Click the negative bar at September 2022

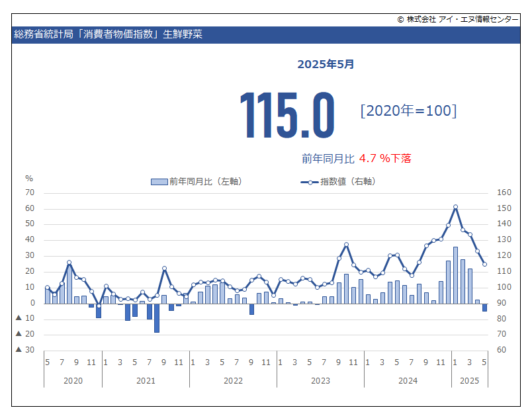(251, 309)
